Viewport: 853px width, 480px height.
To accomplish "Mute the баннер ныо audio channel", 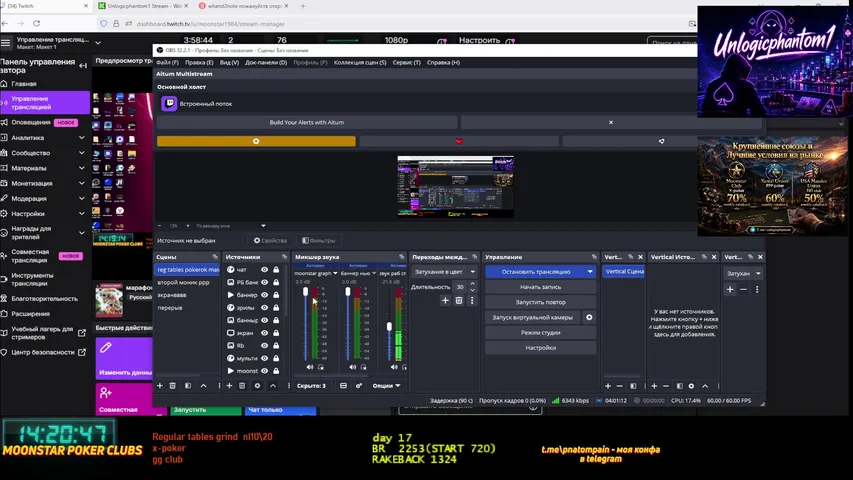I will pyautogui.click(x=353, y=367).
